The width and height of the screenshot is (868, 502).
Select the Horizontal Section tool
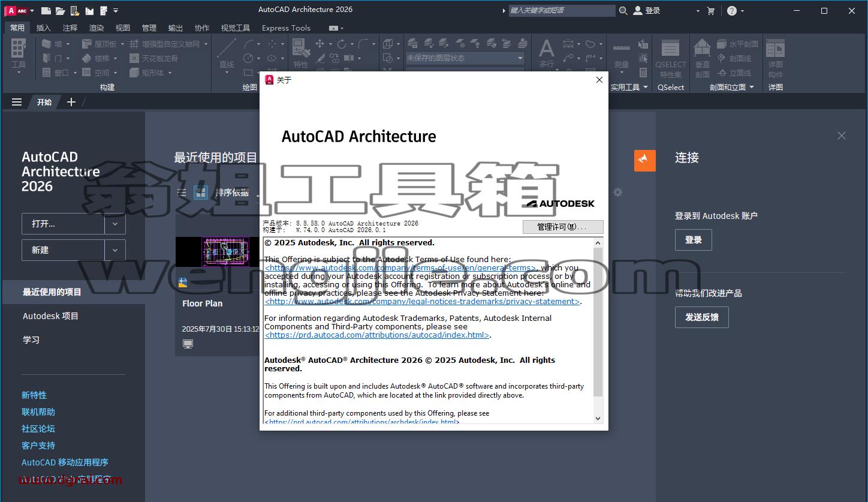(x=738, y=44)
